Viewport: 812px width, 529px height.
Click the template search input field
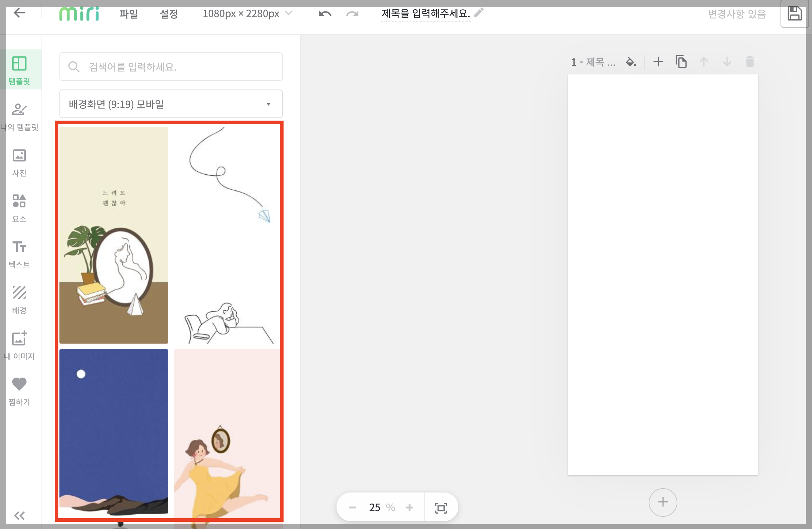pos(171,67)
